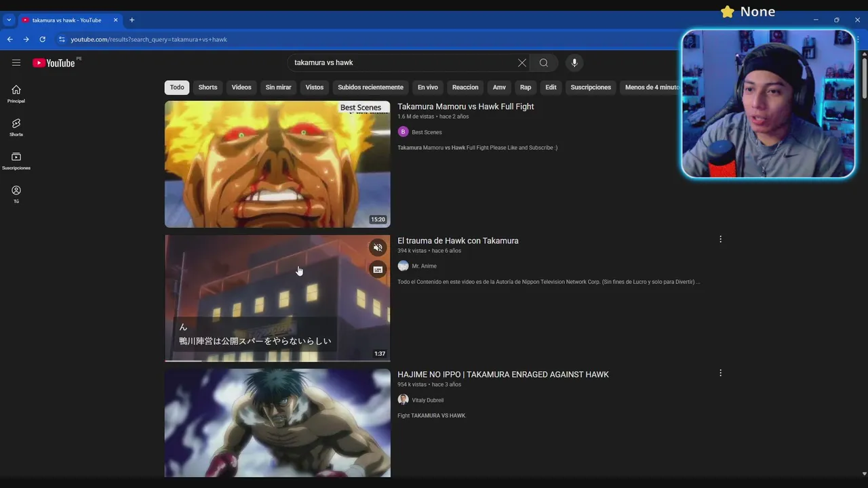Go back with browser back arrow

[9, 39]
